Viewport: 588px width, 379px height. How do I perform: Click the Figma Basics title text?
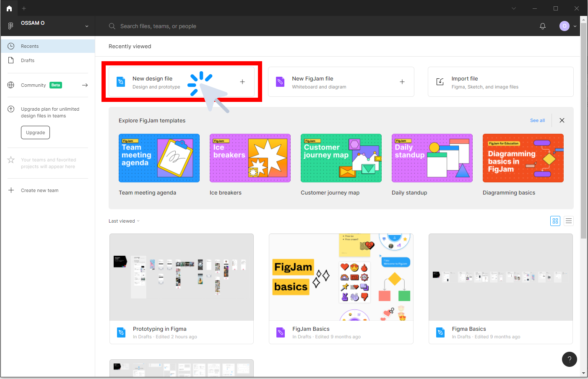pos(469,329)
